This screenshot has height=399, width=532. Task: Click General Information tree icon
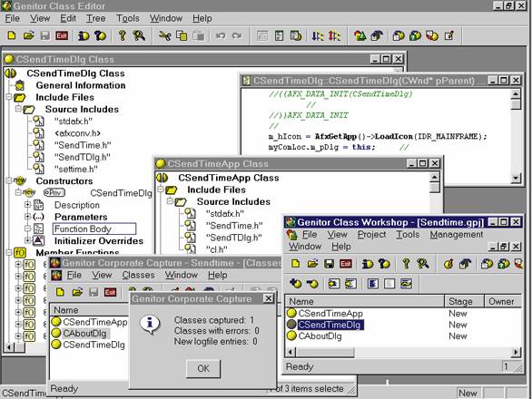20,85
